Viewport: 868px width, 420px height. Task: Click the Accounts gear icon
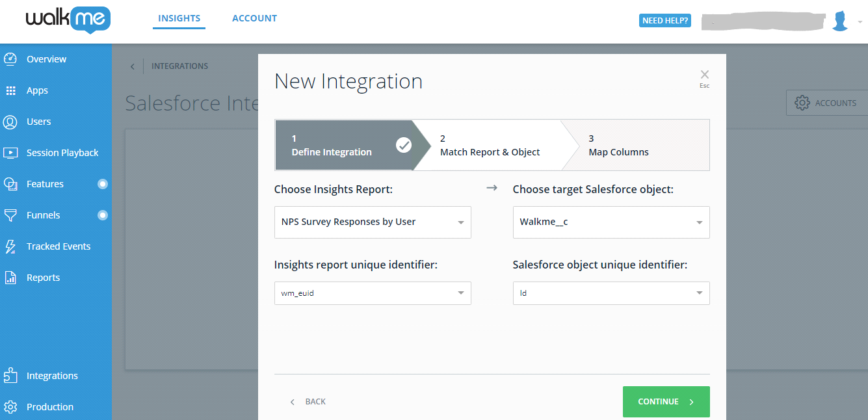pos(802,103)
